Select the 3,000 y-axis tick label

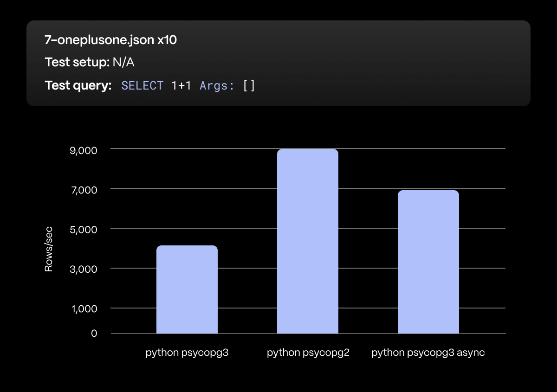coord(84,269)
